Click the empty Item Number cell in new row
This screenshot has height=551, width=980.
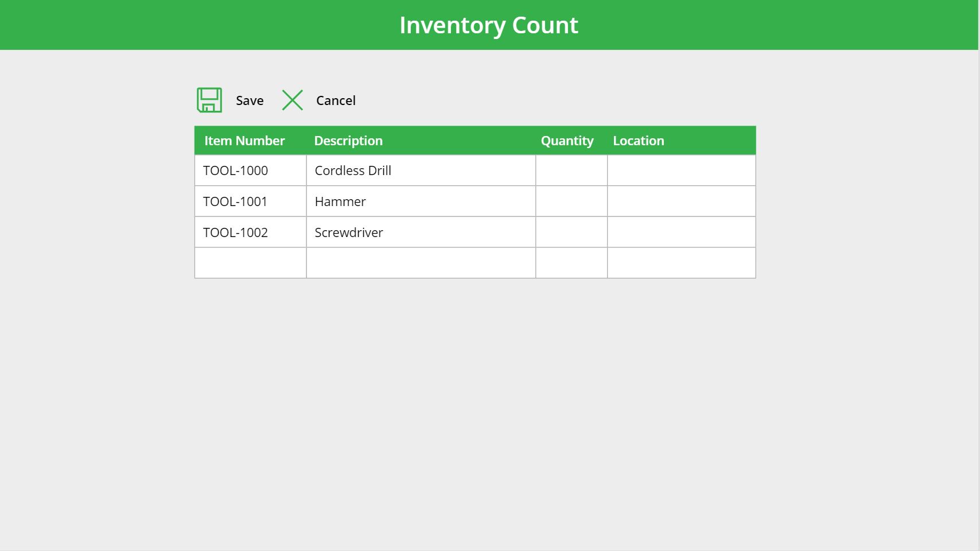250,262
